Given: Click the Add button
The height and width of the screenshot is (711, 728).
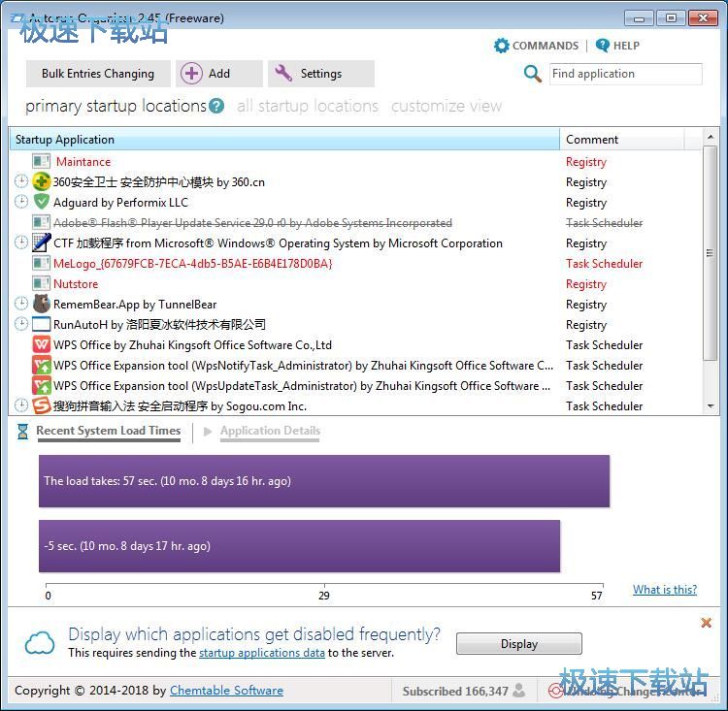Looking at the screenshot, I should pos(219,74).
